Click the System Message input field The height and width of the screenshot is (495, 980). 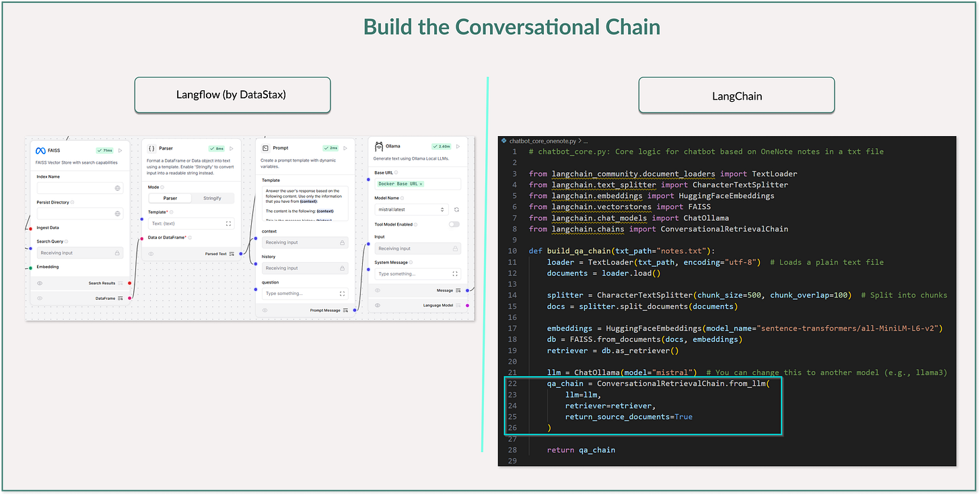(x=418, y=274)
